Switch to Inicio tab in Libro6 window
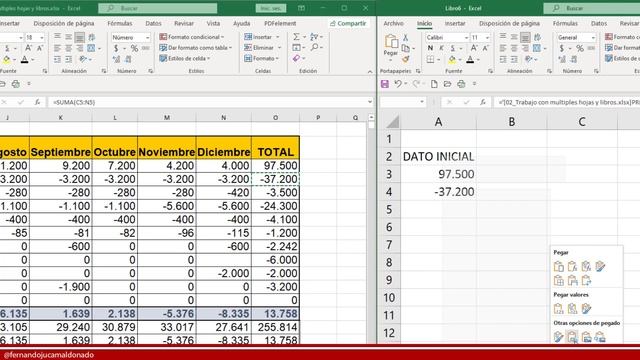This screenshot has height=360, width=640. click(x=424, y=24)
